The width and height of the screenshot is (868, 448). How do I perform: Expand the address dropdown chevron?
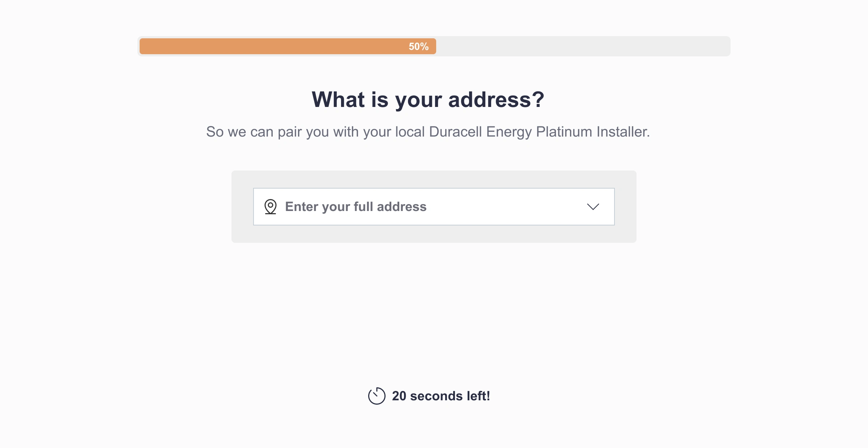593,207
